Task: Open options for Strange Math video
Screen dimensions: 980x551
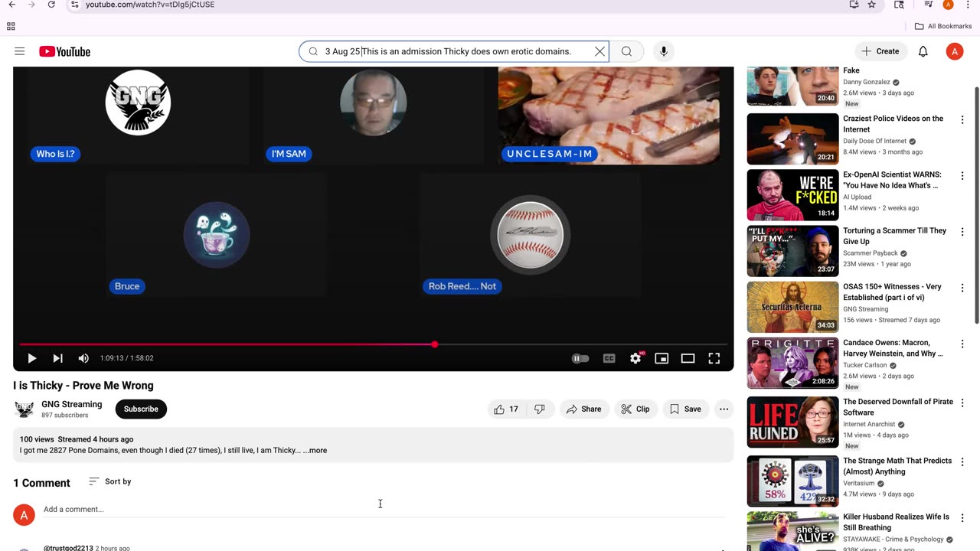Action: click(962, 462)
